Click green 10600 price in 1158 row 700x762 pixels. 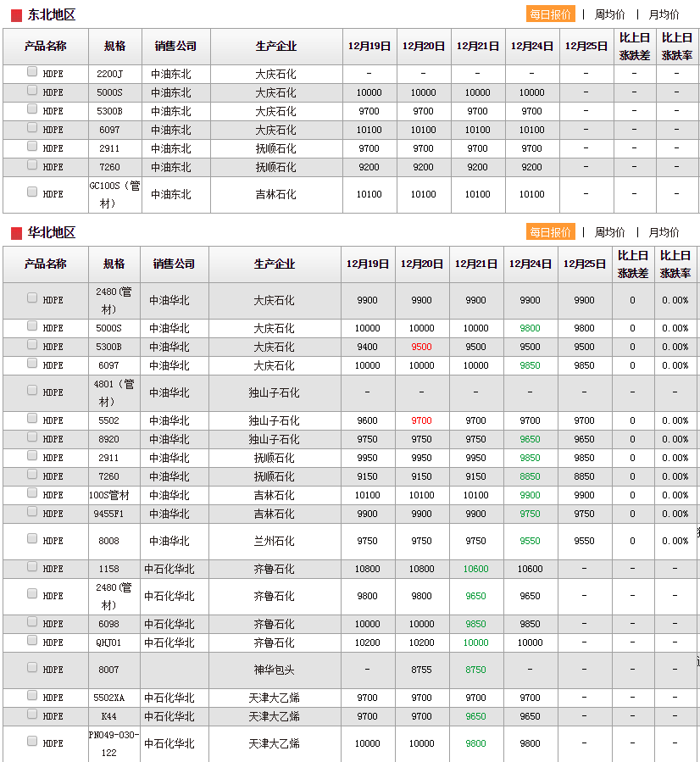[476, 569]
